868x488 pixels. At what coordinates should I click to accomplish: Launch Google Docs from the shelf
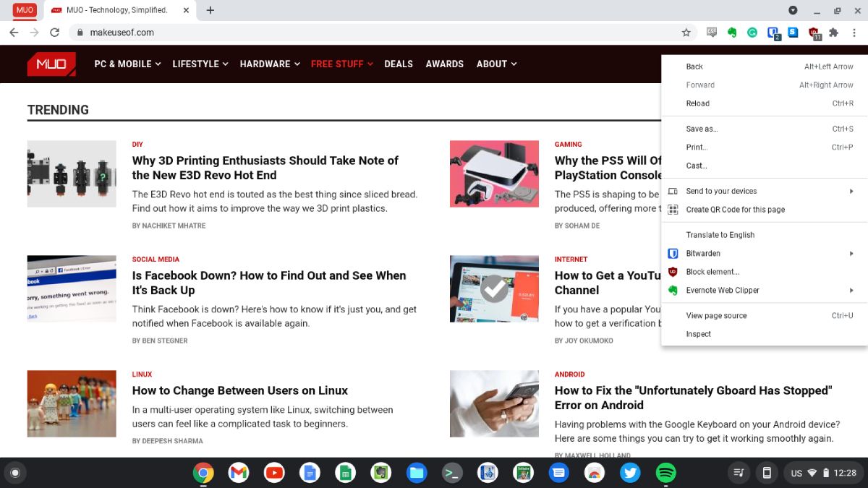pyautogui.click(x=310, y=474)
